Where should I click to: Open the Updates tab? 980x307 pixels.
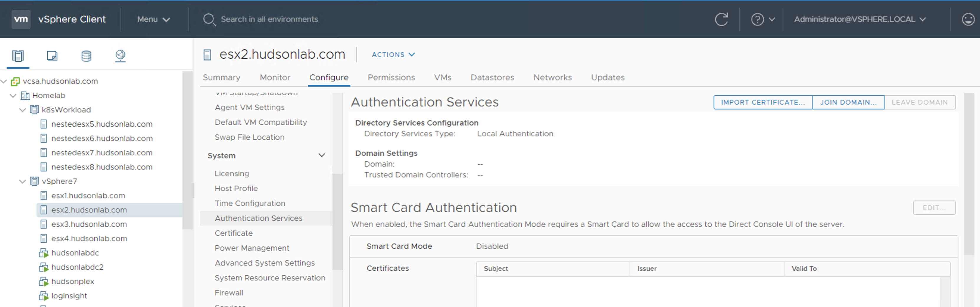[x=607, y=77]
